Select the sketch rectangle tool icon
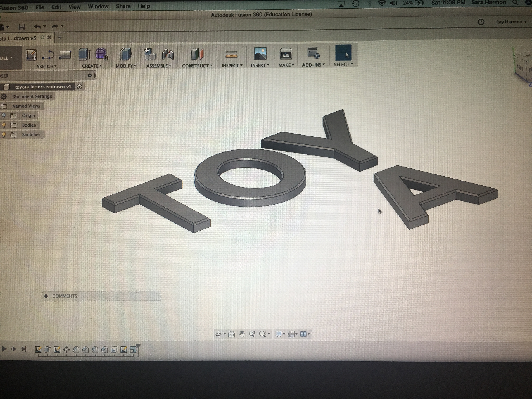The height and width of the screenshot is (399, 532). click(65, 55)
